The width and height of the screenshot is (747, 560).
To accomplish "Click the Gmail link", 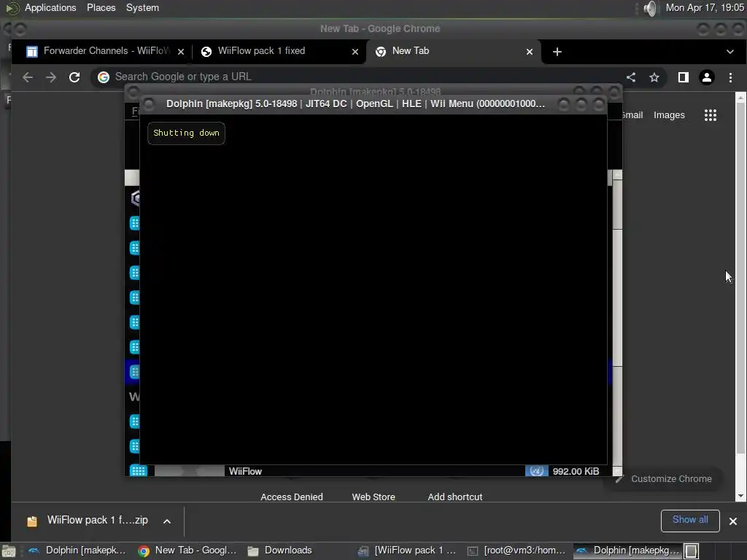I will coord(633,114).
